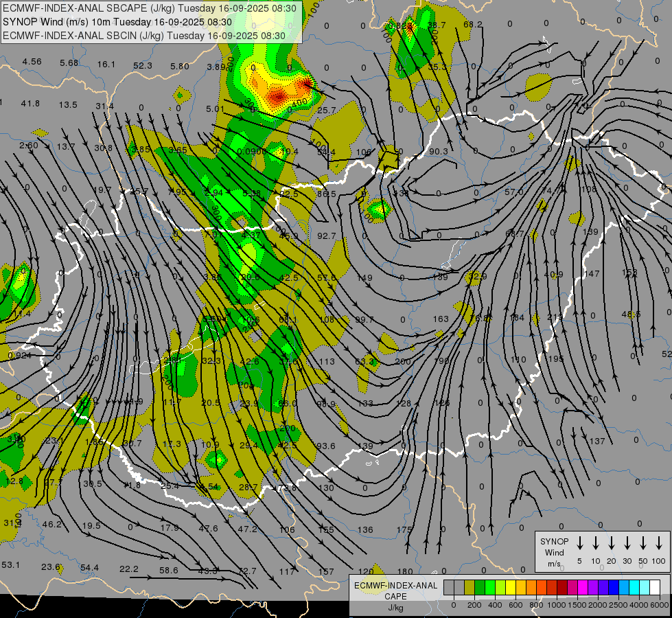Pick the pure yellow CAPE legend swatch
Viewport: 672px width, 618px height.
click(511, 587)
